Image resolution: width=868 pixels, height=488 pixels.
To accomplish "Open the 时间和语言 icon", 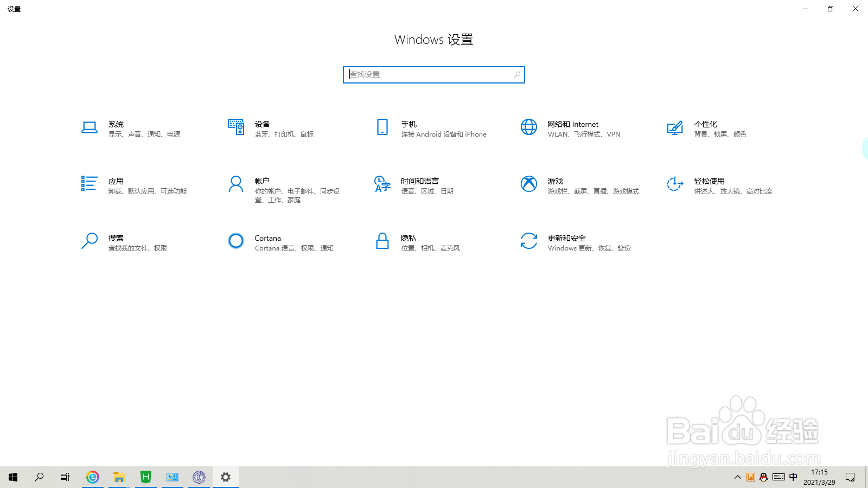I will (382, 184).
